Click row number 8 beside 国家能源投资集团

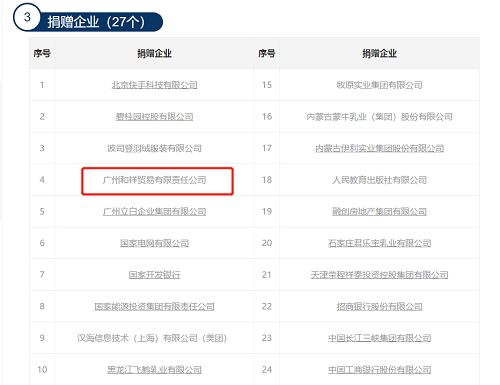click(x=42, y=307)
